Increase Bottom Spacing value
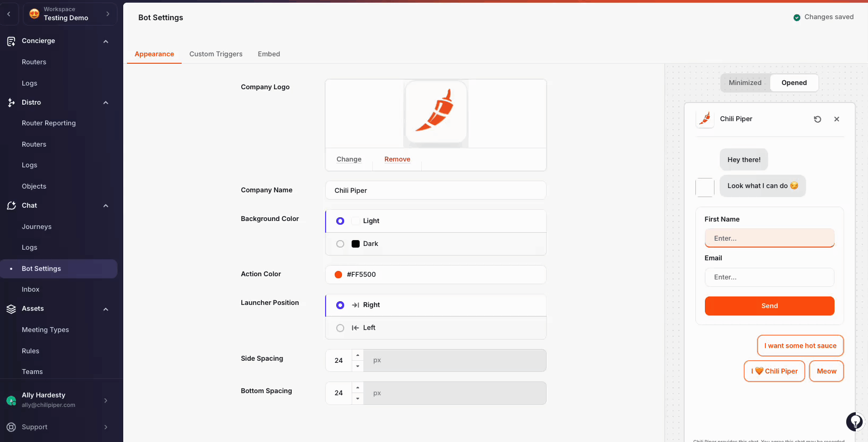 pyautogui.click(x=358, y=387)
